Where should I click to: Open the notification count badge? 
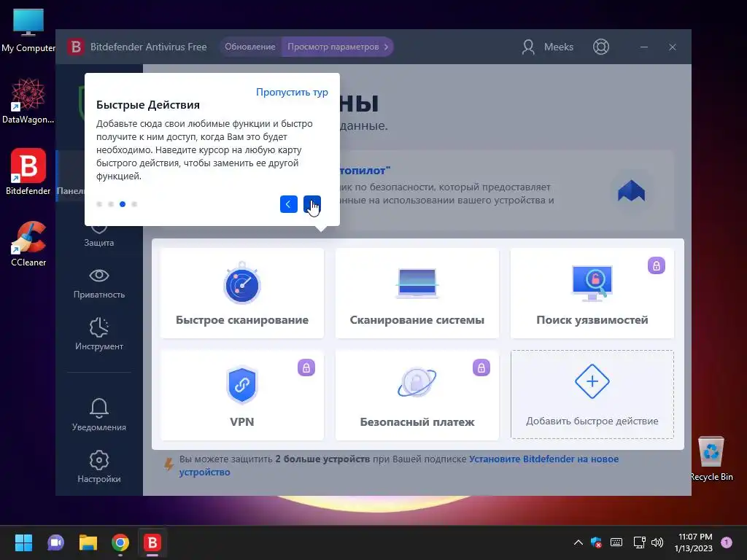click(727, 542)
